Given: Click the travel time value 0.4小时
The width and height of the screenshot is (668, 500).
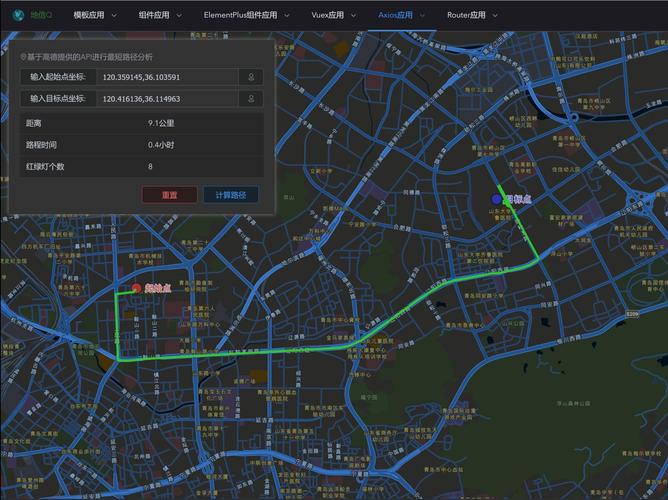Looking at the screenshot, I should [161, 145].
